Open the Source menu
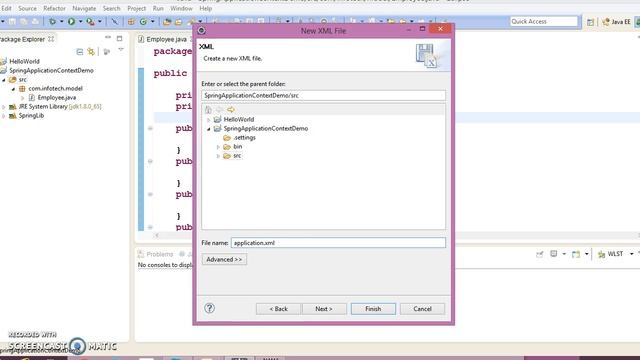 point(27,8)
